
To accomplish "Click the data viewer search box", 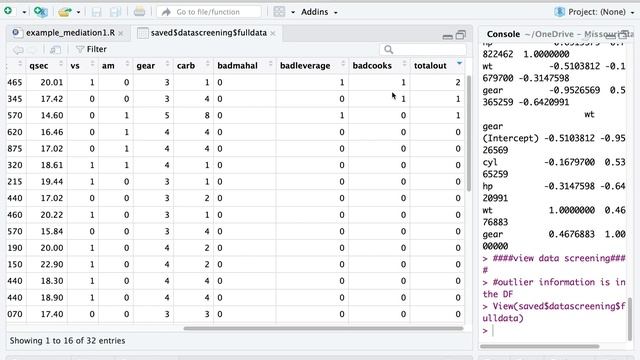I will pos(422,49).
